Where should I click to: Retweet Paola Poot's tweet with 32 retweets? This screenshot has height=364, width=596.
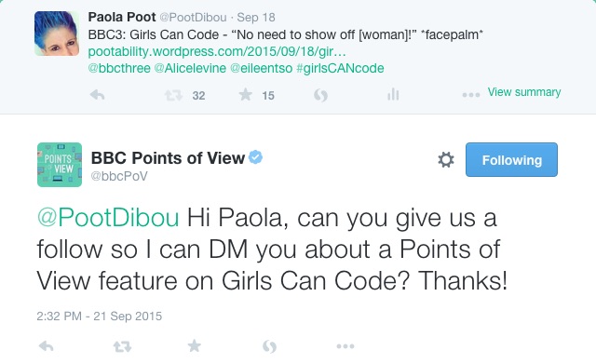(173, 95)
